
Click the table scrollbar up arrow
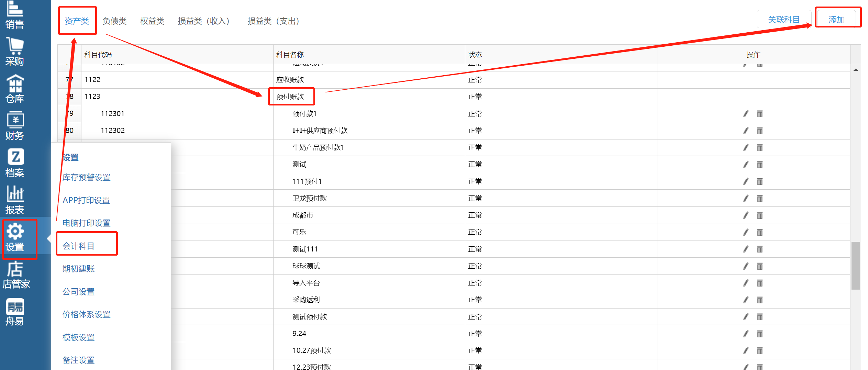(856, 70)
